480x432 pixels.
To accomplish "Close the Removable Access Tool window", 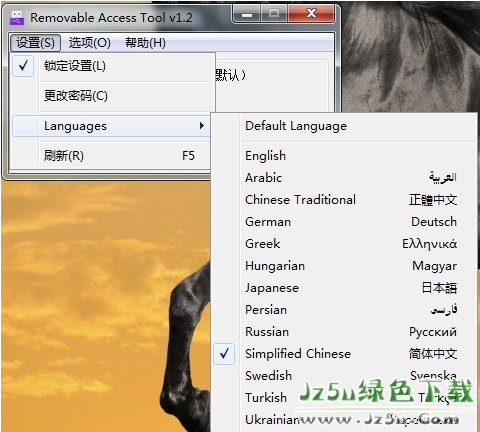I will coord(311,14).
